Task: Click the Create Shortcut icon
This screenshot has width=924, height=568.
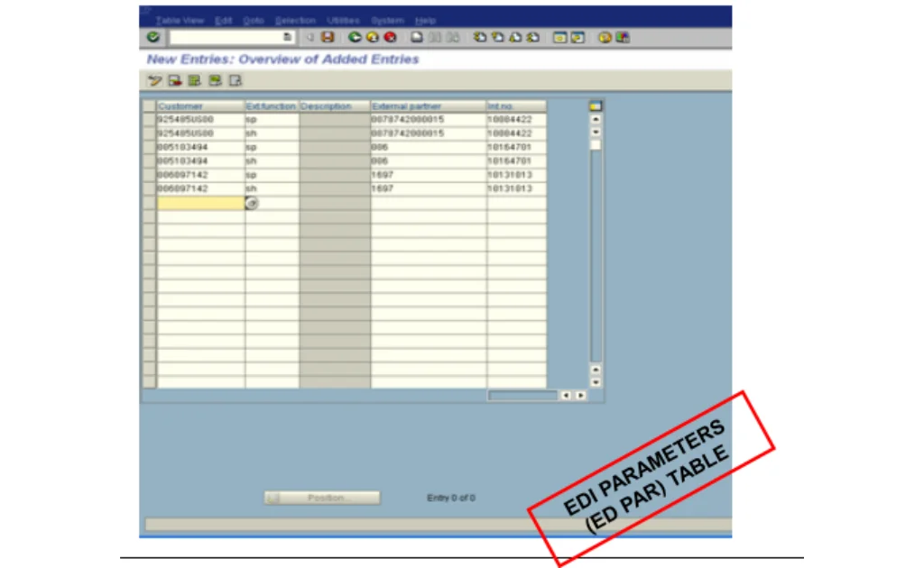Action: click(577, 37)
